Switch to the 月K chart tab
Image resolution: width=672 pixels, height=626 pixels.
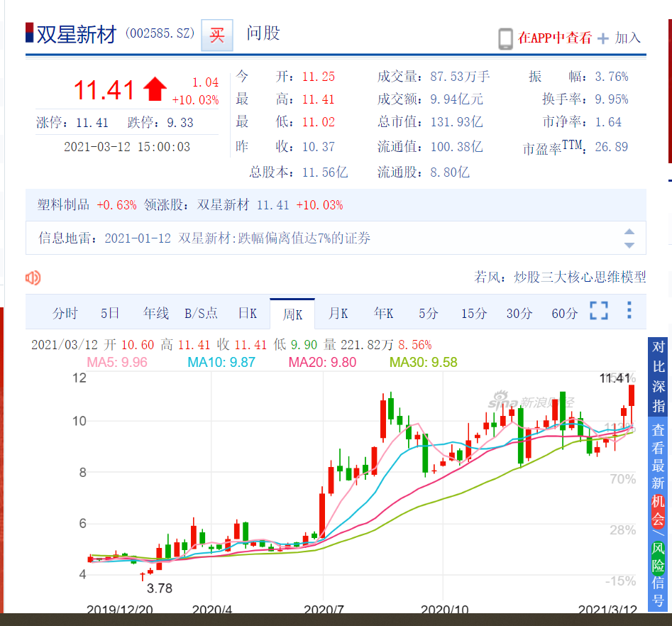(338, 314)
